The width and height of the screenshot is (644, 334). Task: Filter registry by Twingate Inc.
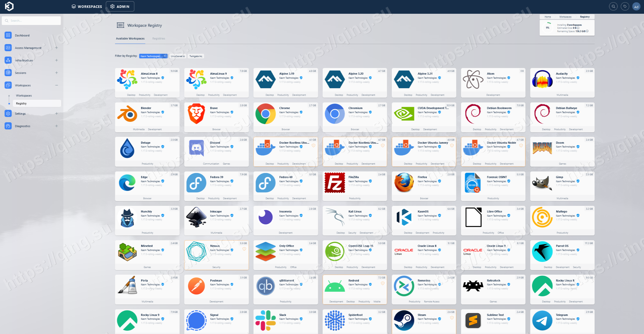pos(196,56)
